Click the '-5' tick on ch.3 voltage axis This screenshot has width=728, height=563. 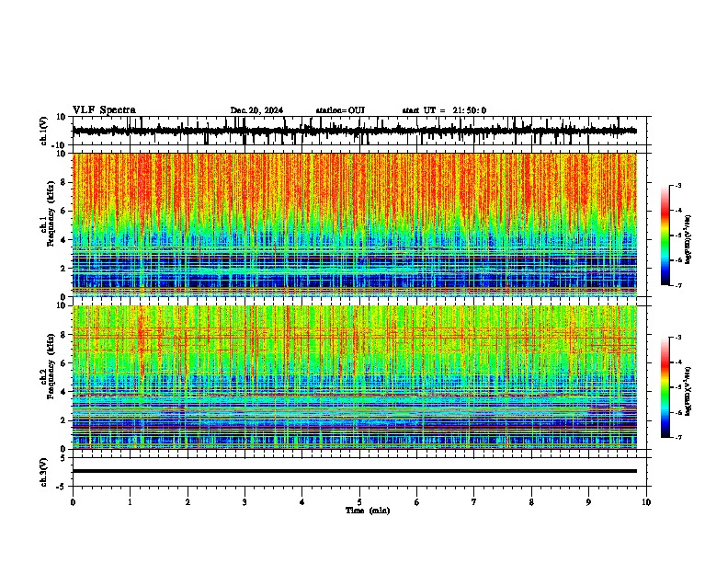point(63,487)
